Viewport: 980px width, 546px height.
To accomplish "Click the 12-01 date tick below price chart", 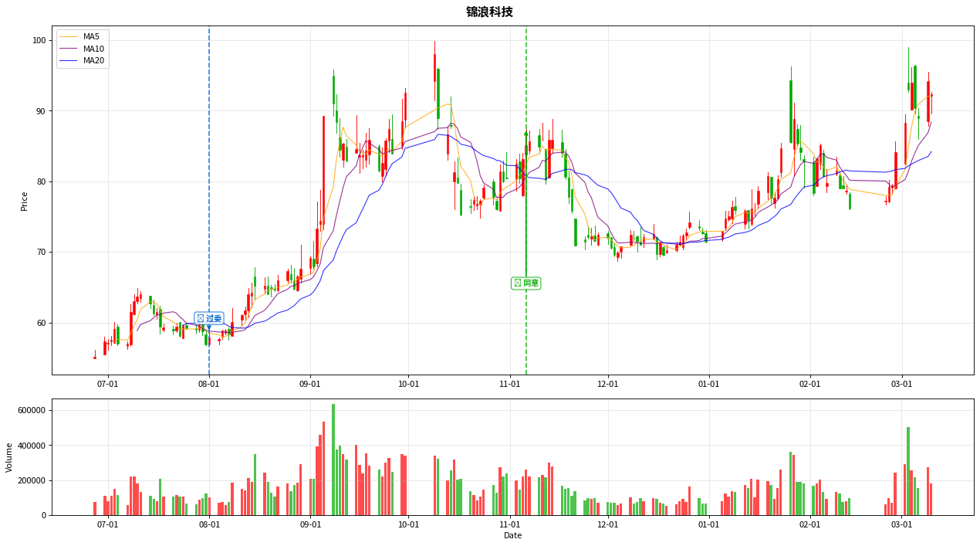I will tap(608, 384).
